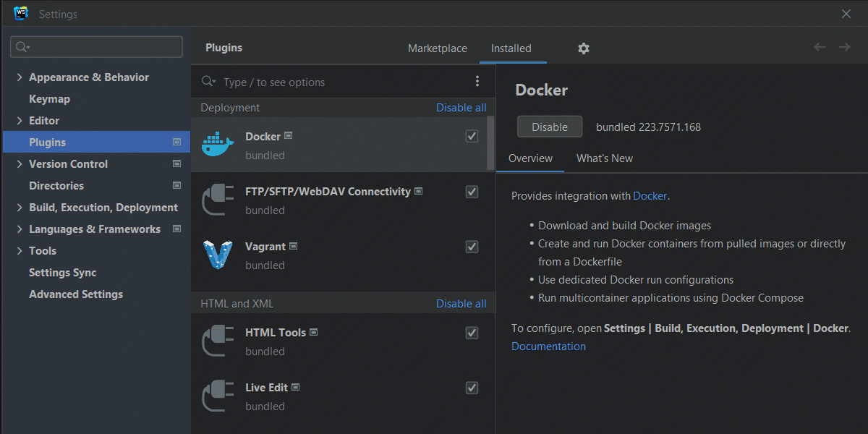The width and height of the screenshot is (868, 434).
Task: Open the What's New tab for Docker
Action: click(605, 158)
